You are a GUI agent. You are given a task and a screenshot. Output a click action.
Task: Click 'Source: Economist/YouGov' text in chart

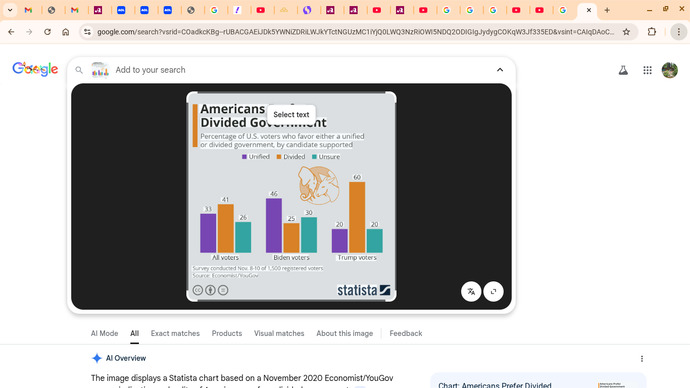pyautogui.click(x=226, y=275)
